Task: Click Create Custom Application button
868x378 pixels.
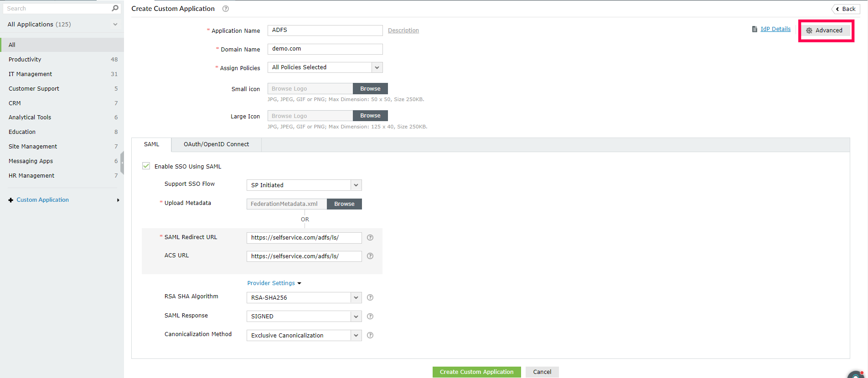Action: point(476,372)
